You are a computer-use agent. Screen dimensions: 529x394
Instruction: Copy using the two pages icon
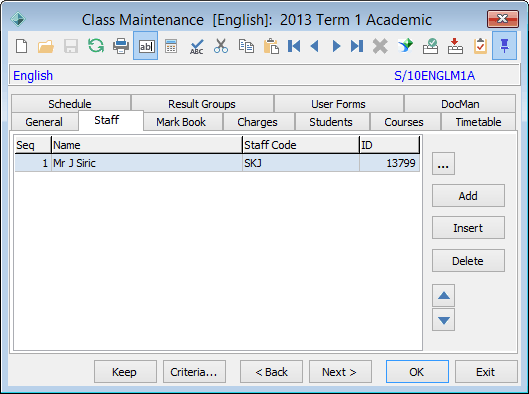(x=246, y=46)
